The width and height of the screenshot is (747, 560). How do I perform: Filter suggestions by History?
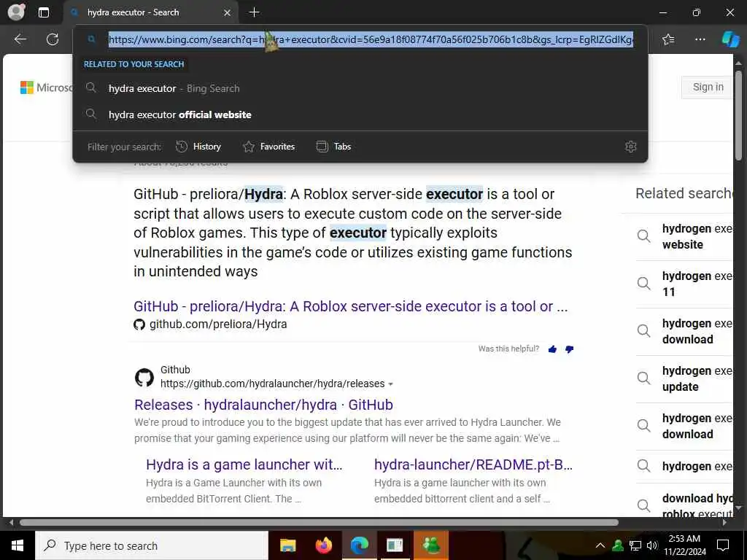click(198, 147)
